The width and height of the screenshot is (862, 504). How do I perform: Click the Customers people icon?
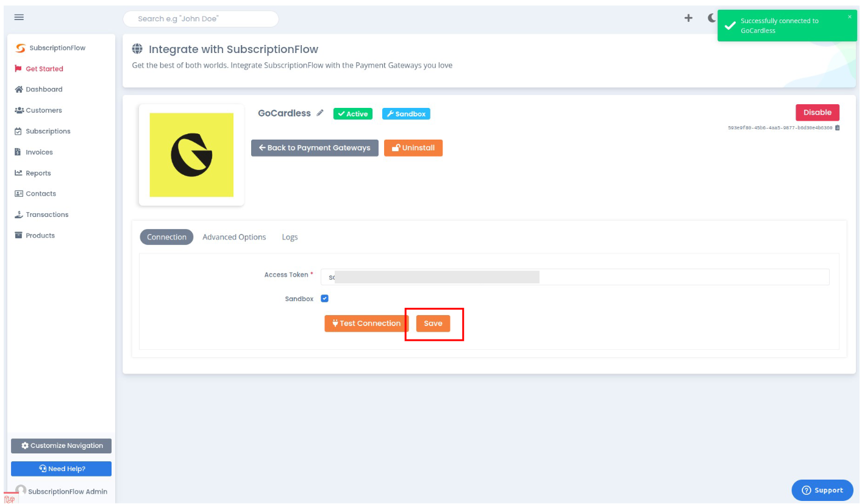[18, 110]
